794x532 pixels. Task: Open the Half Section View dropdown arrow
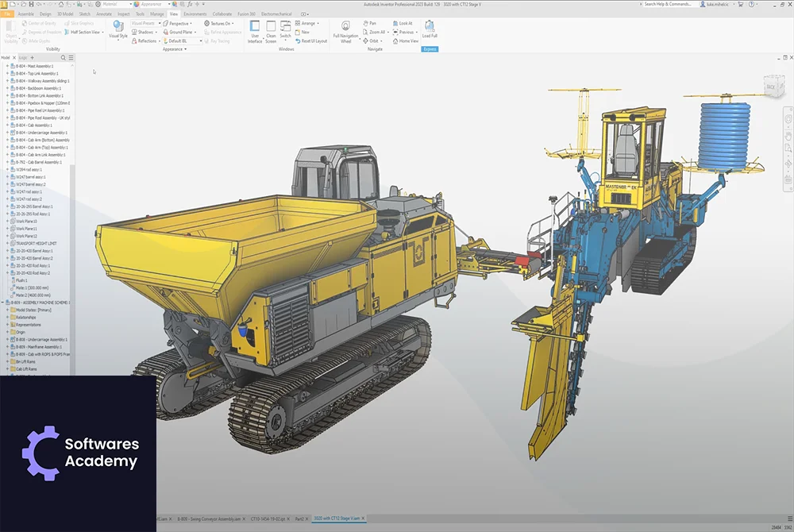102,32
